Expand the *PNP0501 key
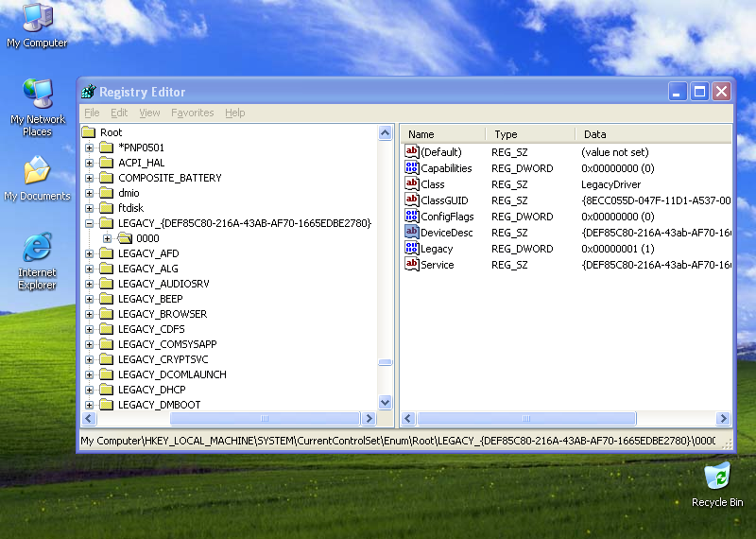 (89, 148)
